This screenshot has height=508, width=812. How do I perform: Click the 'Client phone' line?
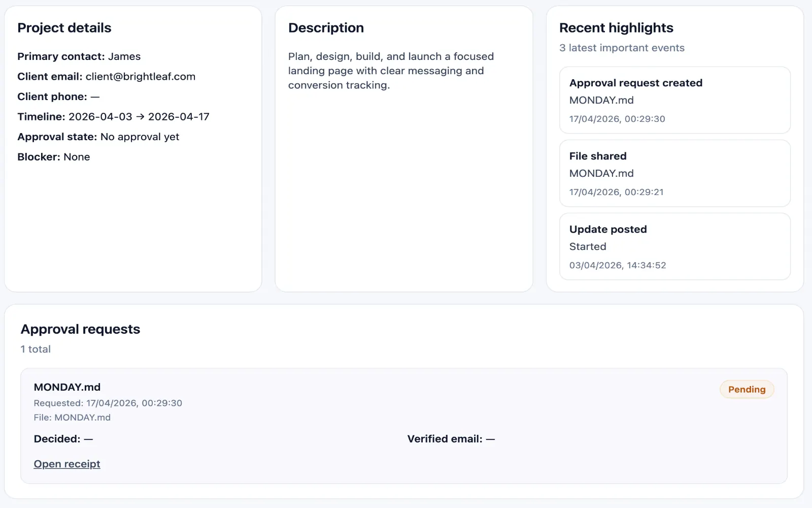point(58,97)
